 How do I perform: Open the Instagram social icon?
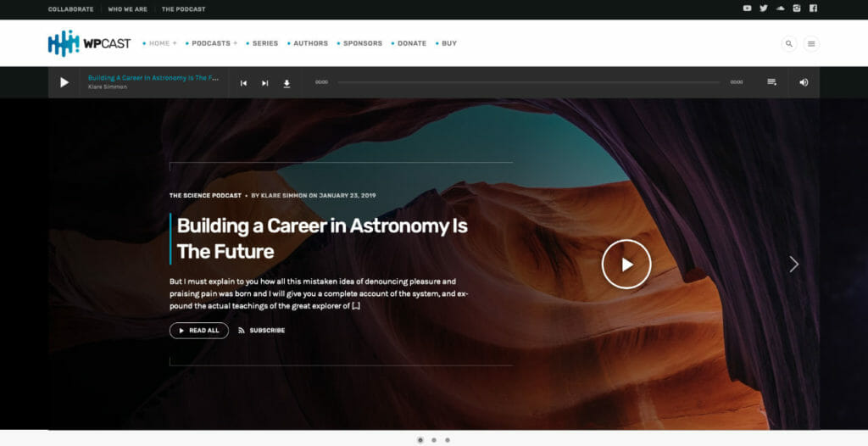[797, 8]
